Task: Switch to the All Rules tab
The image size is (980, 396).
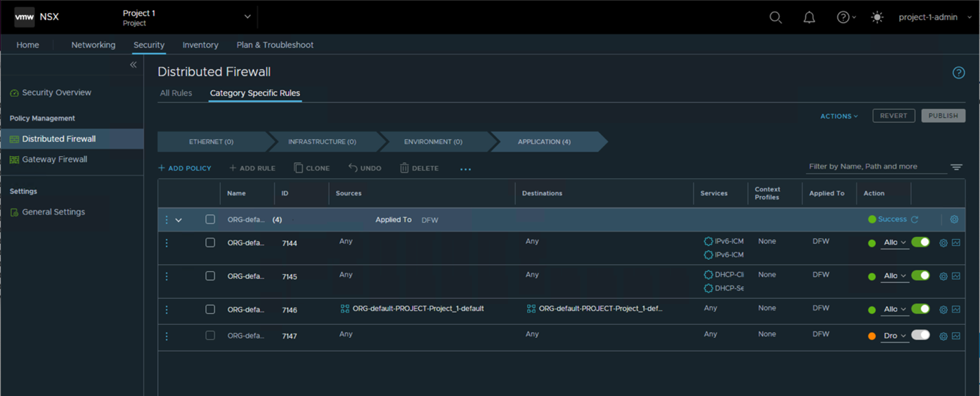Action: coord(177,92)
